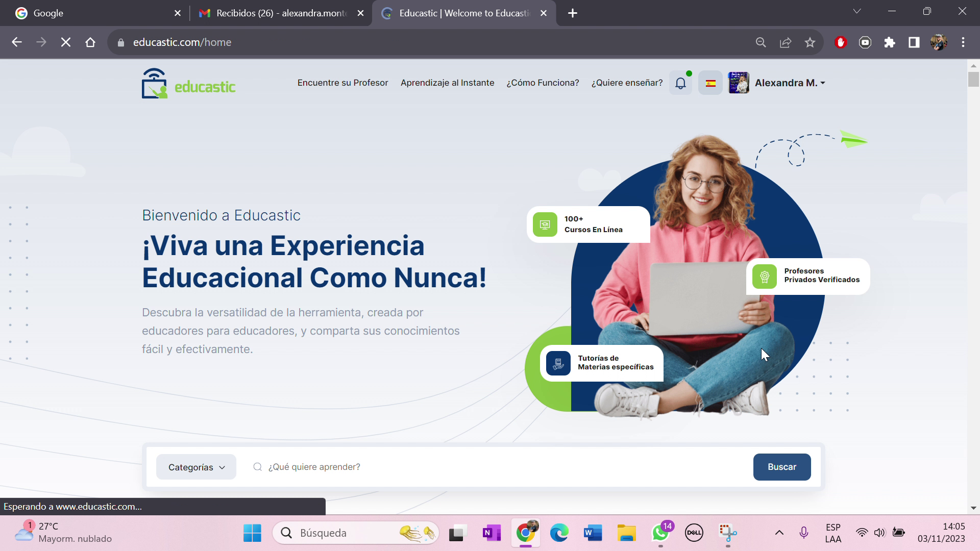This screenshot has width=980, height=551.
Task: Expand the Alexandra M. account dropdown
Action: click(x=790, y=83)
